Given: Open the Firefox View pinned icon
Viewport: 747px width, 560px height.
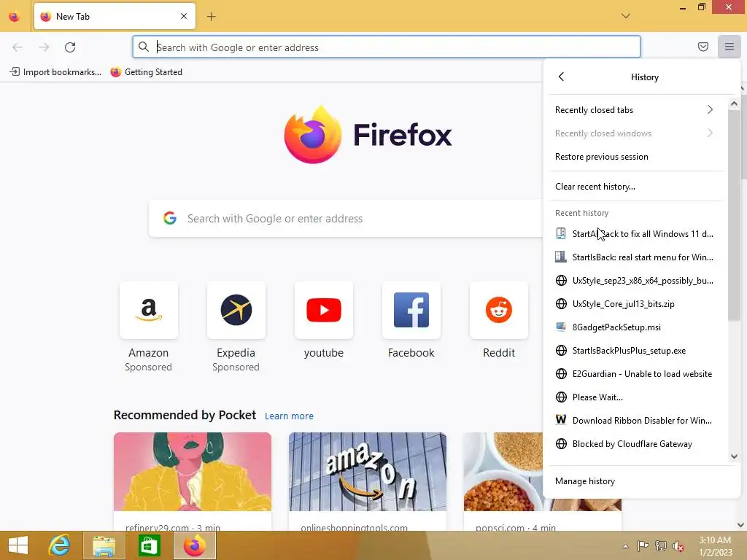Looking at the screenshot, I should 15,17.
